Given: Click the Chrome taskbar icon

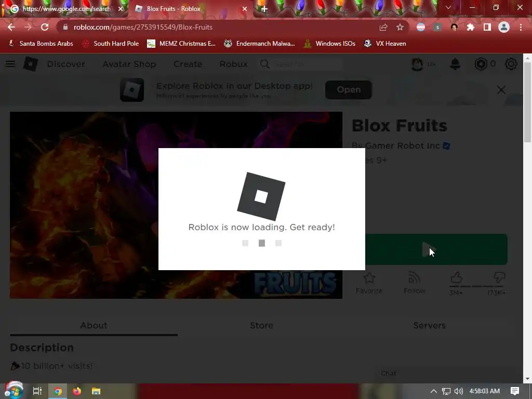Looking at the screenshot, I should click(58, 391).
